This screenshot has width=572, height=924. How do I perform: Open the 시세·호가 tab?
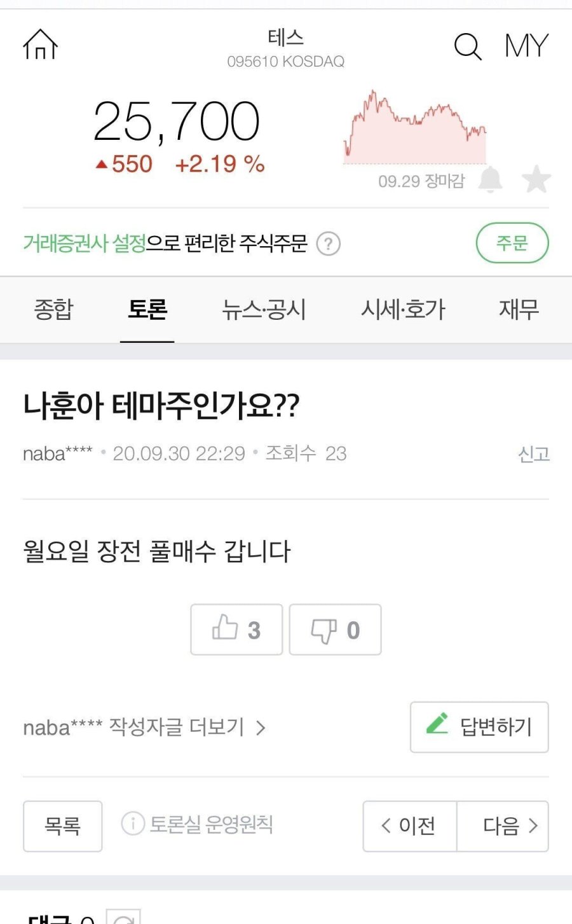403,310
